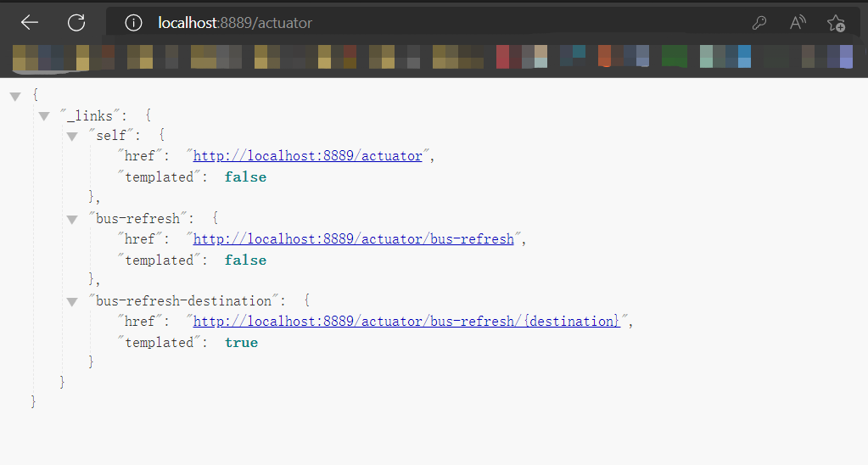Open the localhost:8889/actuator self link

[307, 156]
